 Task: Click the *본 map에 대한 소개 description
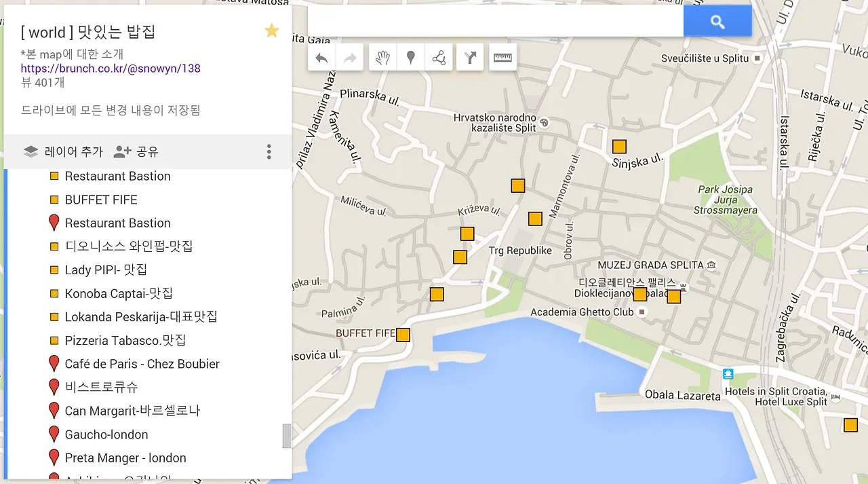point(72,54)
